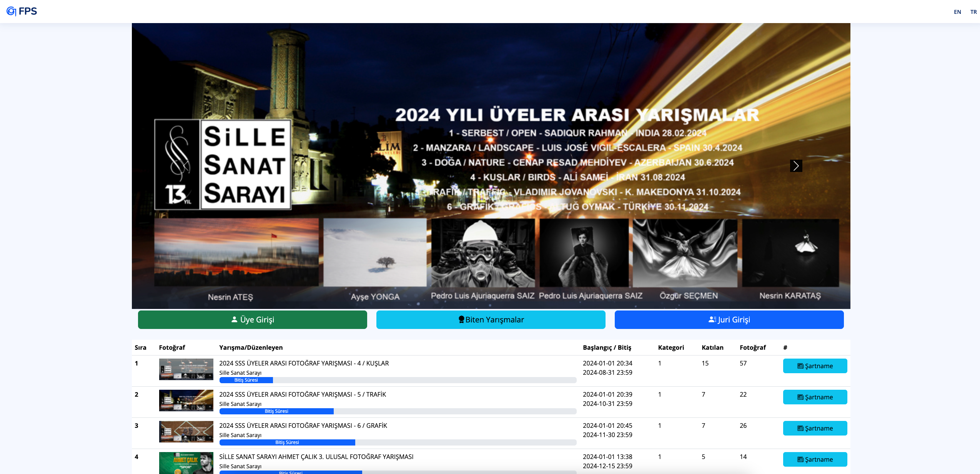Click TRAFİK contest thumbnail image
This screenshot has height=474, width=980.
(186, 401)
